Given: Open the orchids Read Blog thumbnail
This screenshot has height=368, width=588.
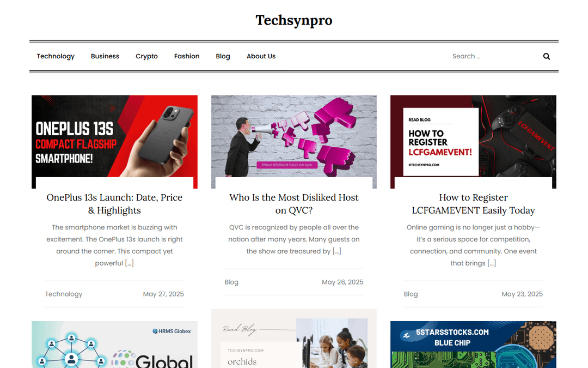Looking at the screenshot, I should (x=294, y=339).
